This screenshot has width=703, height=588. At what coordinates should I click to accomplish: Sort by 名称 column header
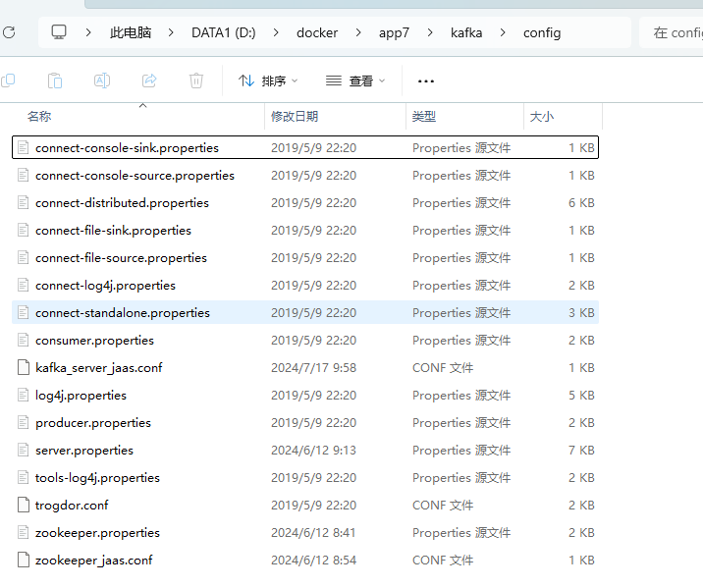(x=39, y=117)
